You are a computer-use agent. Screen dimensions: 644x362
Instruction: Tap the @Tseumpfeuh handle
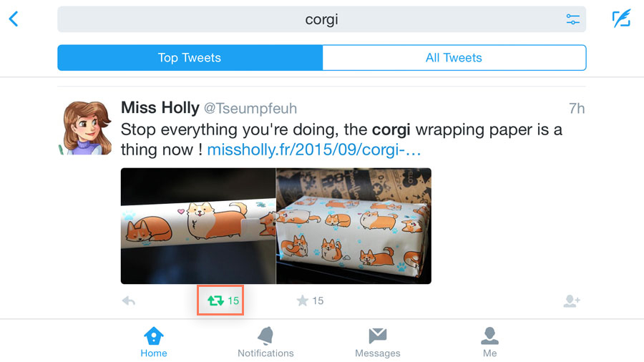250,109
